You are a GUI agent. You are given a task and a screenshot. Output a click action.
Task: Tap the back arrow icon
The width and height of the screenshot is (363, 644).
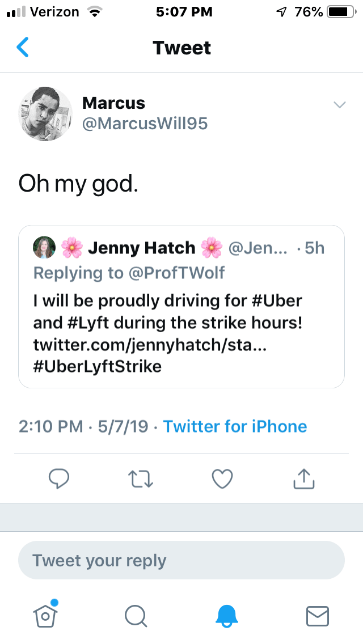23,48
